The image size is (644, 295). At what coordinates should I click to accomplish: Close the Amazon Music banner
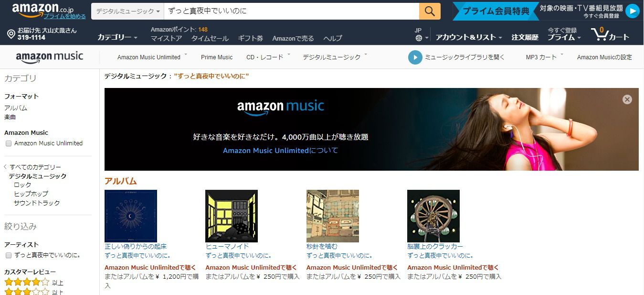tap(627, 99)
